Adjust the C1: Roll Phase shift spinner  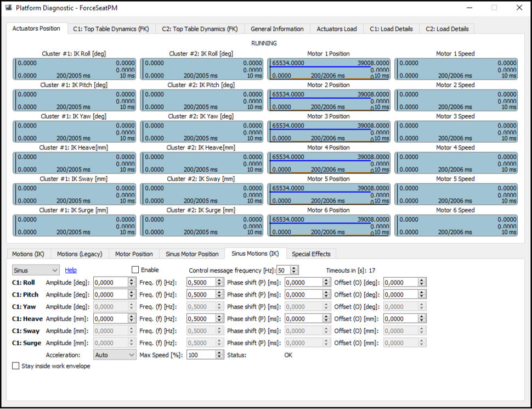click(327, 282)
